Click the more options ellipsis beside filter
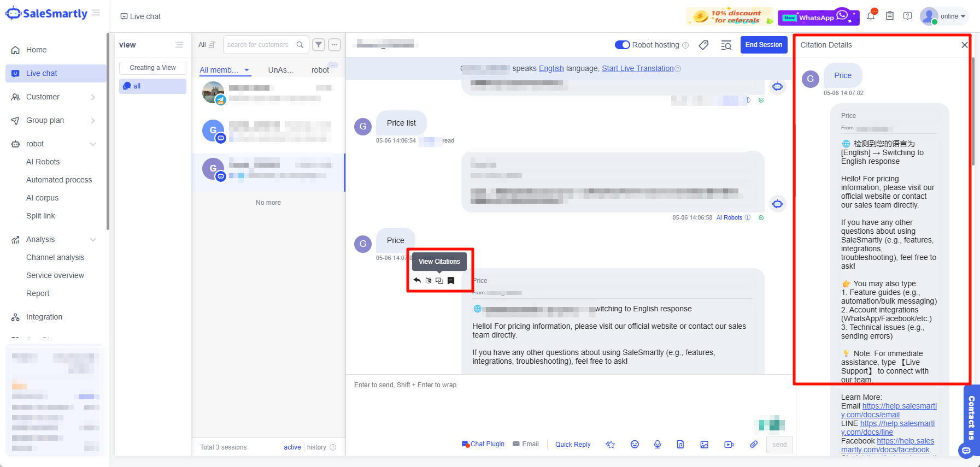Image resolution: width=980 pixels, height=467 pixels. coord(335,45)
